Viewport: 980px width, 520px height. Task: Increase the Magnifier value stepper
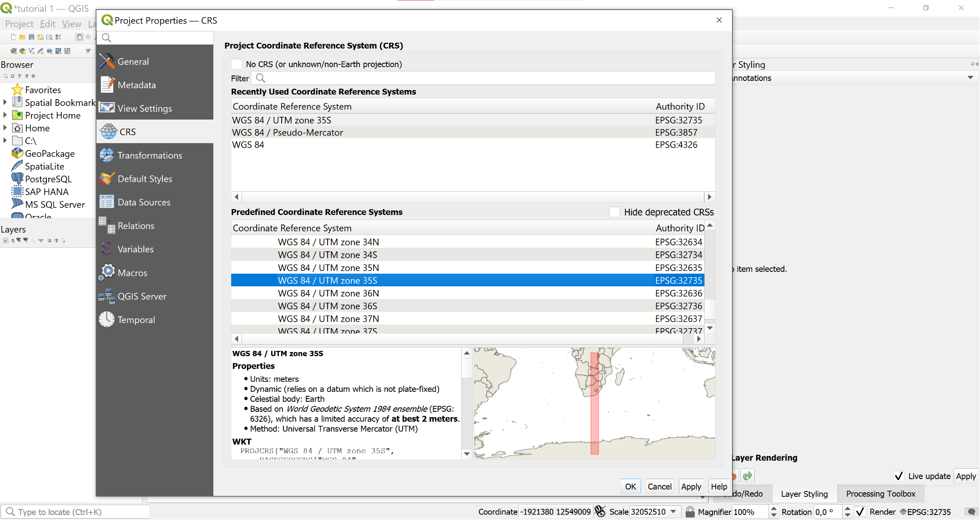click(774, 509)
